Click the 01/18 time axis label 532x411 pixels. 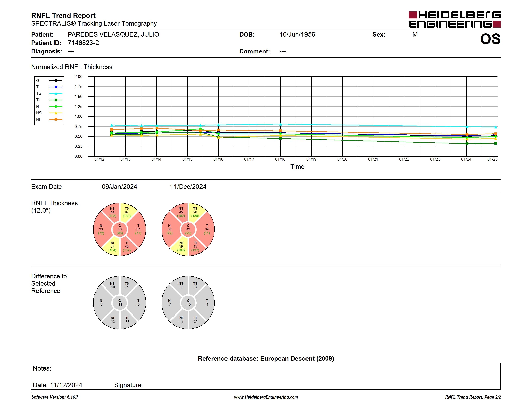(280, 159)
